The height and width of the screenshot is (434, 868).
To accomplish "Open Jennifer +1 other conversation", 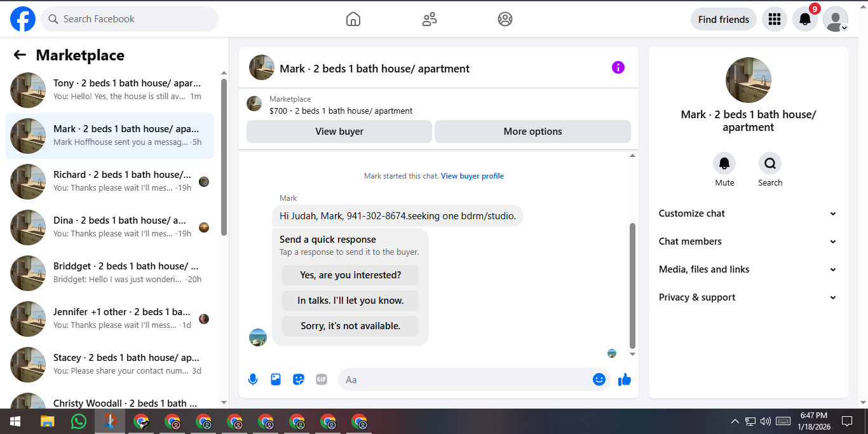I will pos(109,319).
